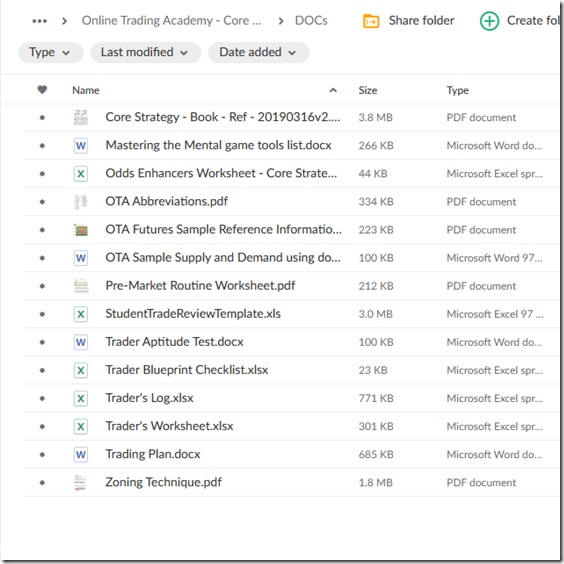Image resolution: width=564 pixels, height=564 pixels.
Task: Open the Date added filter dropdown
Action: [x=258, y=53]
